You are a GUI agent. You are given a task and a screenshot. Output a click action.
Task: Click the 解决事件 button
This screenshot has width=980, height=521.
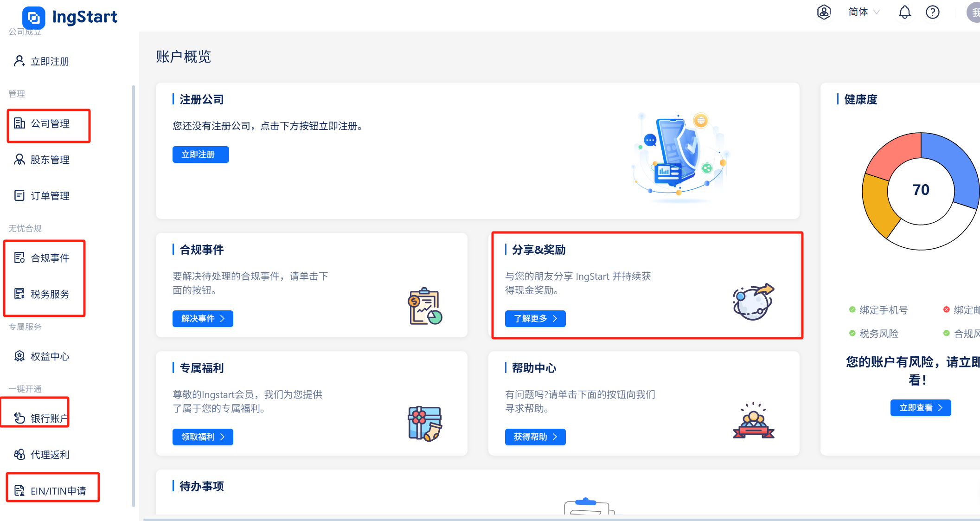pyautogui.click(x=203, y=319)
